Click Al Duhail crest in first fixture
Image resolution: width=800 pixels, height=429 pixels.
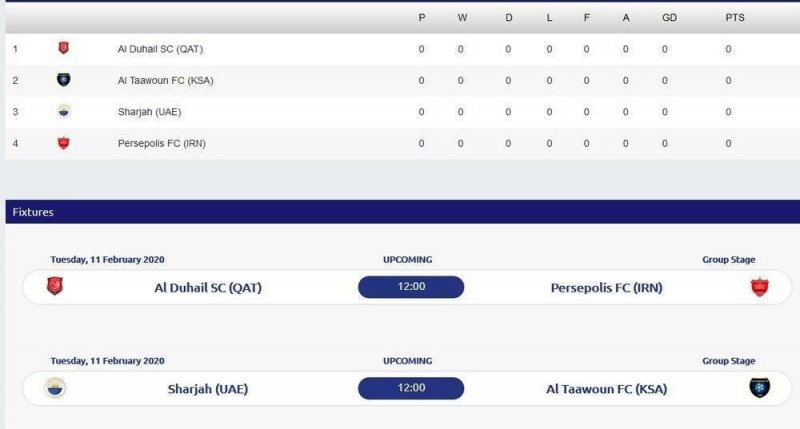(x=54, y=287)
